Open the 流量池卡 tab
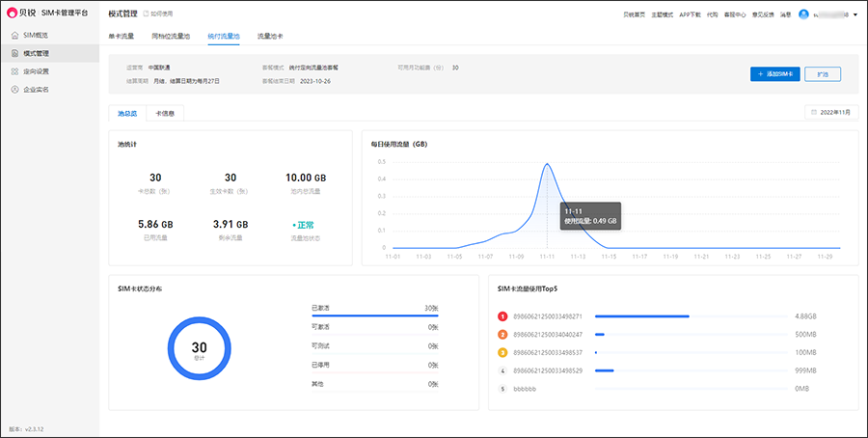Image resolution: width=868 pixels, height=438 pixels. (x=270, y=36)
